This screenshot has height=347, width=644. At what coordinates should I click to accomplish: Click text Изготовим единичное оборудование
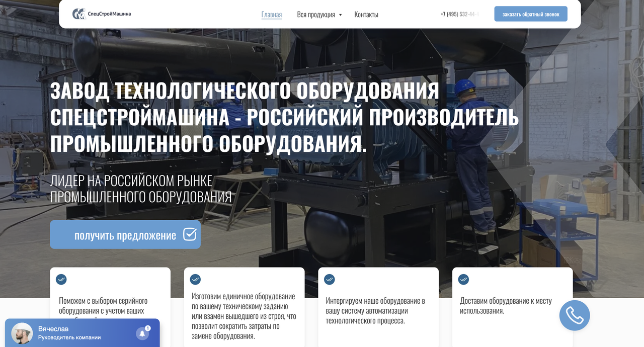(x=244, y=316)
